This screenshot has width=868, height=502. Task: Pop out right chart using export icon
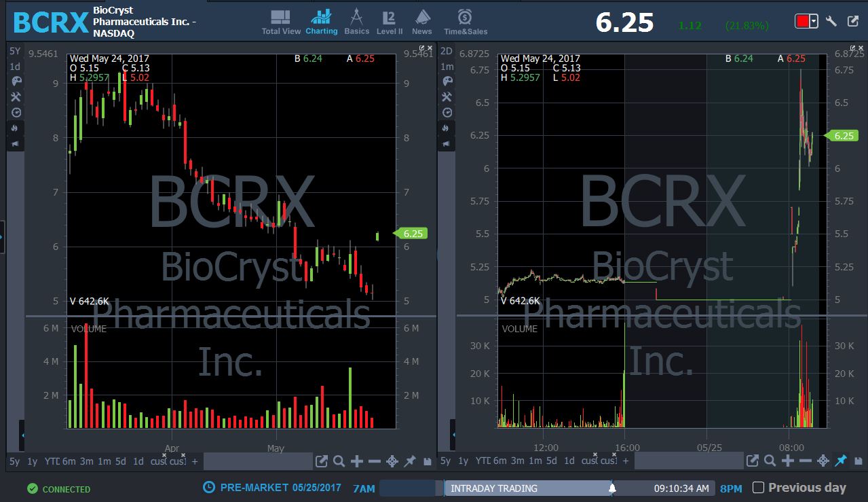[753, 461]
